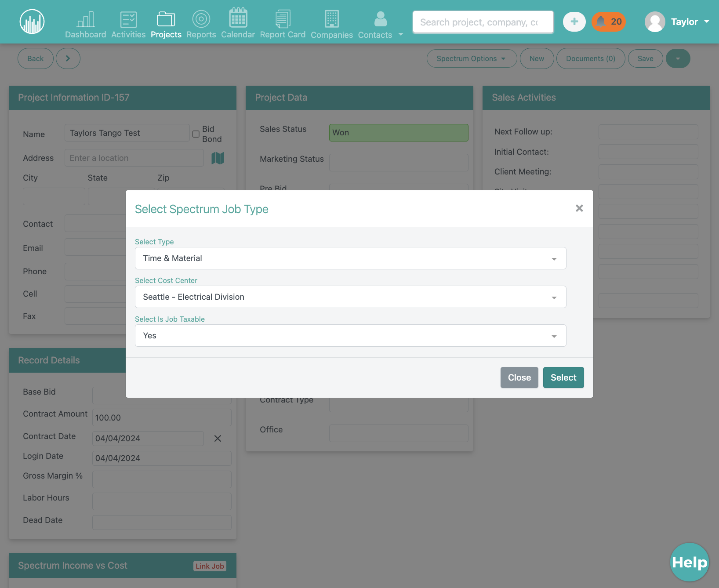The width and height of the screenshot is (719, 588).
Task: Click the Select button in dialog
Action: (563, 377)
